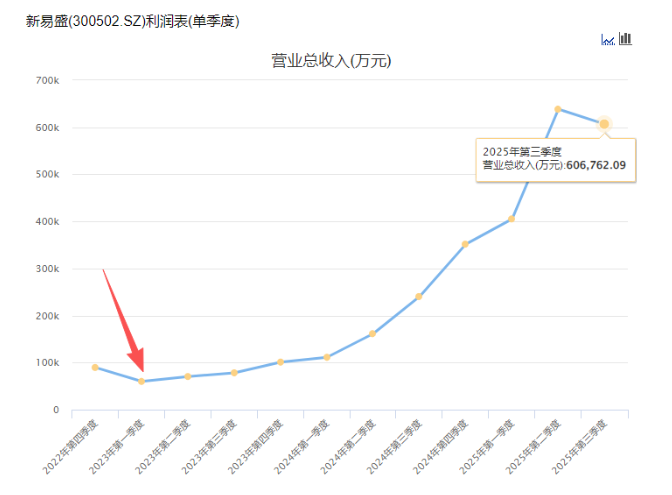Click the page heading 新易盛(300502.SZ)利润表
The height and width of the screenshot is (495, 672).
pos(132,20)
